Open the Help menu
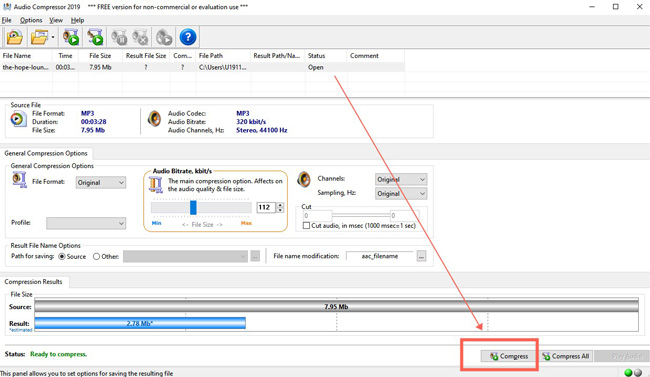 point(77,20)
